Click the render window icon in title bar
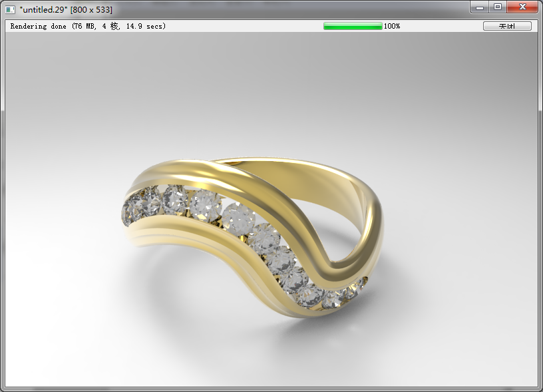Image resolution: width=543 pixels, height=392 pixels. point(10,9)
